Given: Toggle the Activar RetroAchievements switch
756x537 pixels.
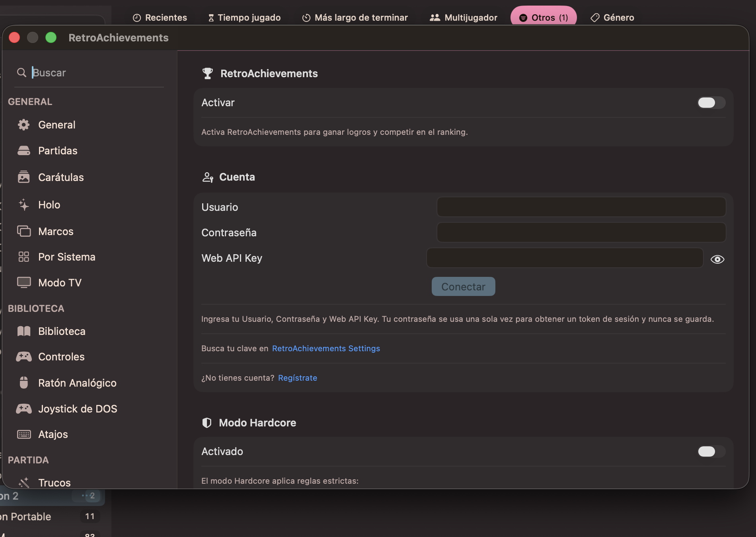Looking at the screenshot, I should [x=711, y=103].
